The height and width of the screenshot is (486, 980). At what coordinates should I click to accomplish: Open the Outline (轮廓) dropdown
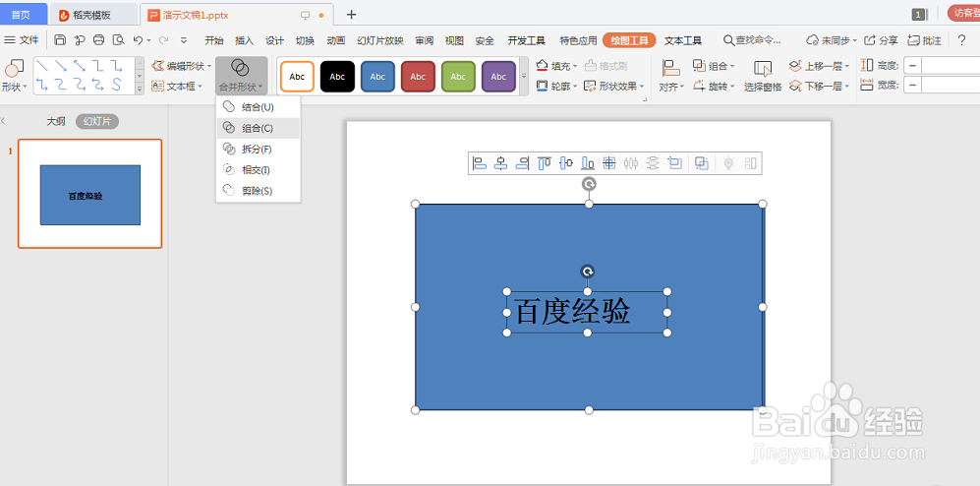pos(556,86)
